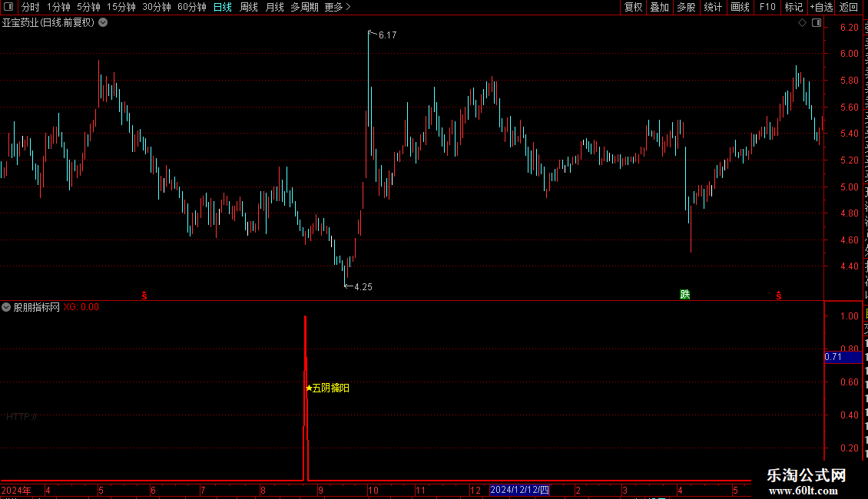
Task: Collapse the 股朋指标网 indicator panel arrow
Action: pyautogui.click(x=6, y=307)
